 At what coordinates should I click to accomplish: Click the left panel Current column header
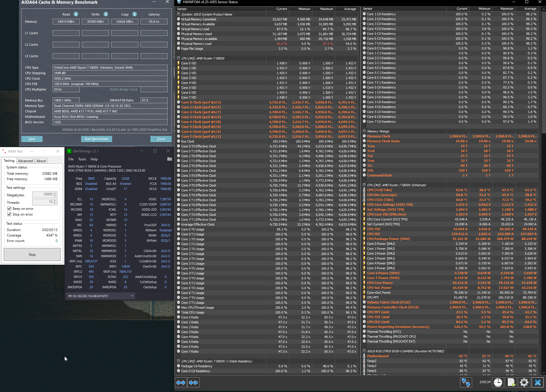pos(277,9)
